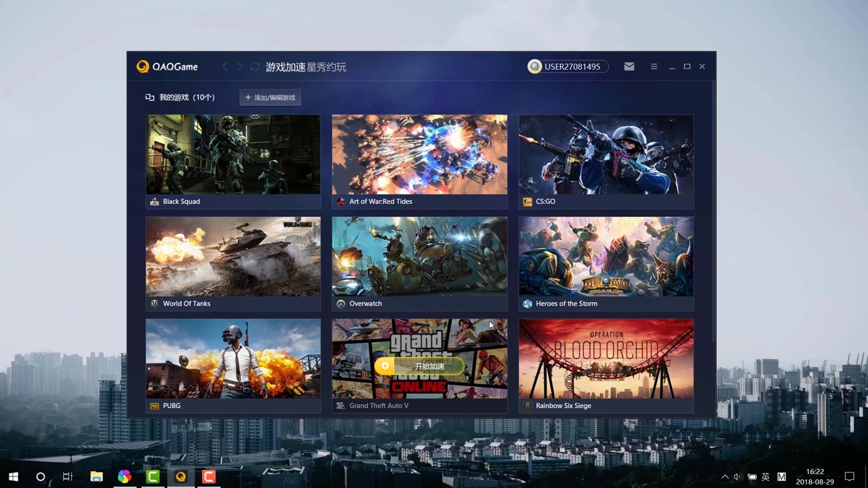Open the World Of Tanks thumbnail

(233, 256)
